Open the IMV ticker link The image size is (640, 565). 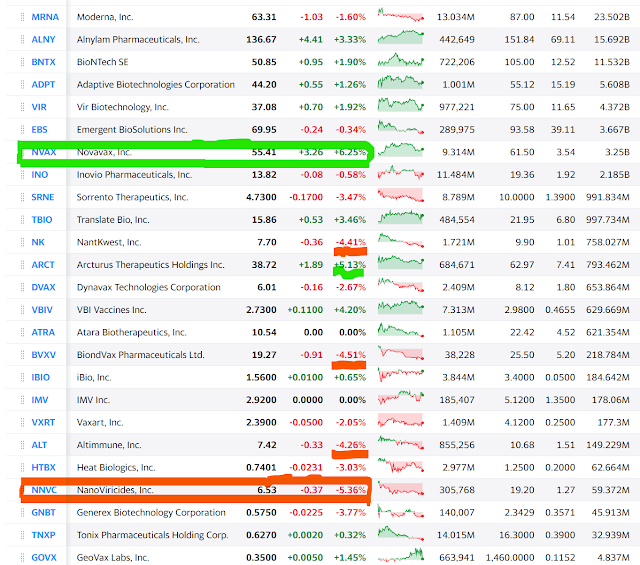tap(40, 400)
